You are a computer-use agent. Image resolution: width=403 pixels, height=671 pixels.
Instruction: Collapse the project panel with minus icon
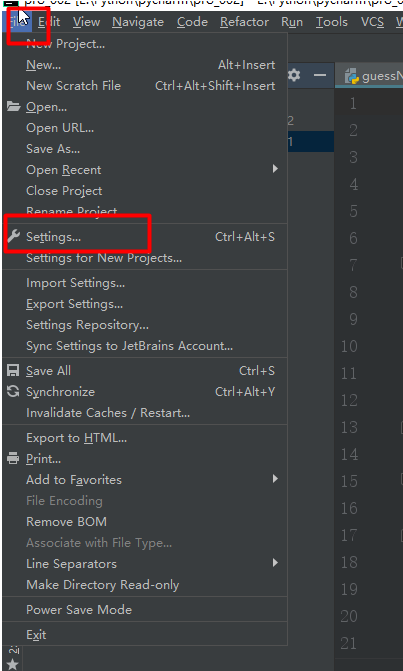320,76
